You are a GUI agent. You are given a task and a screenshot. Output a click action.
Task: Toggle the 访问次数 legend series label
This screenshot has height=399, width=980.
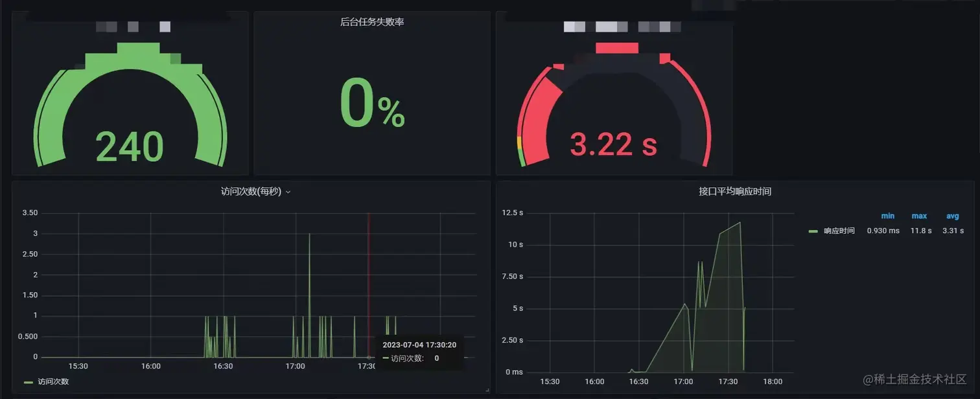(x=53, y=382)
